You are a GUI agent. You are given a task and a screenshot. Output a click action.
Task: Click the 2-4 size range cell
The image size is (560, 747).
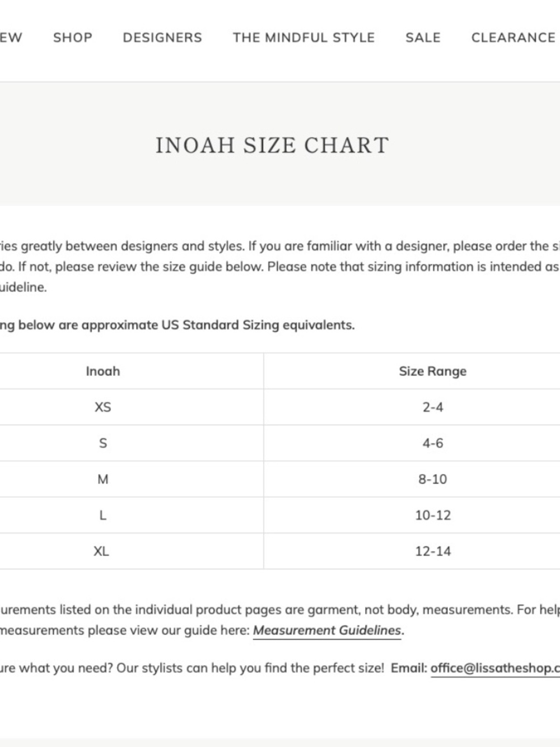(433, 407)
